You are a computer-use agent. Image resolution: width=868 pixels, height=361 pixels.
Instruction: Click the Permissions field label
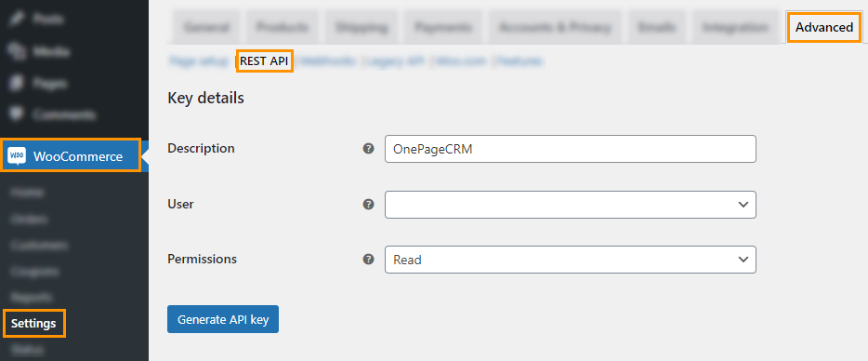202,259
